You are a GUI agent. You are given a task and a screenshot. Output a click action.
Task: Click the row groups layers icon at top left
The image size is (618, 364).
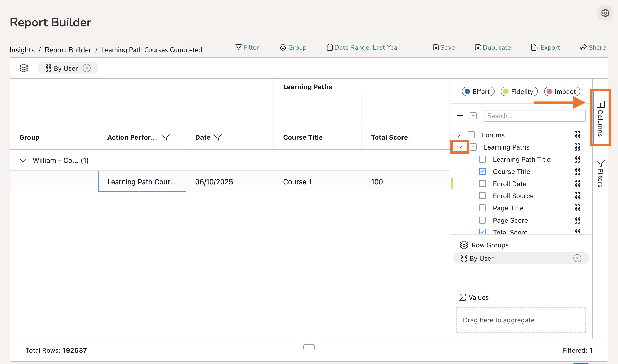pos(24,68)
